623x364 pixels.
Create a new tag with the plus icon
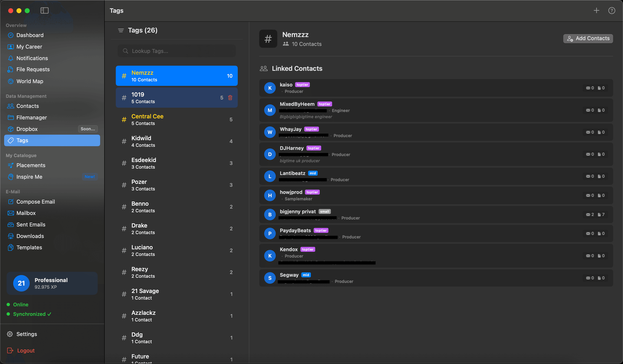[x=596, y=10]
